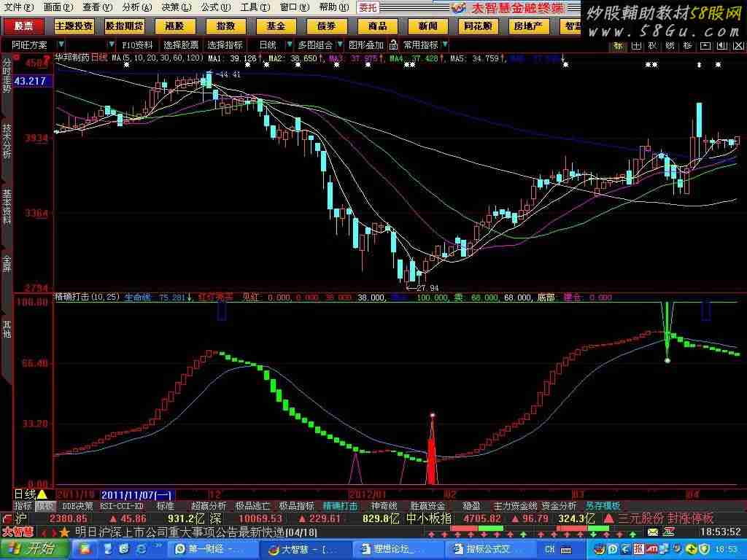Screen dimensions: 747x560
Task: Click the 三元股份 封涨停板 alert text
Action: coord(665,518)
